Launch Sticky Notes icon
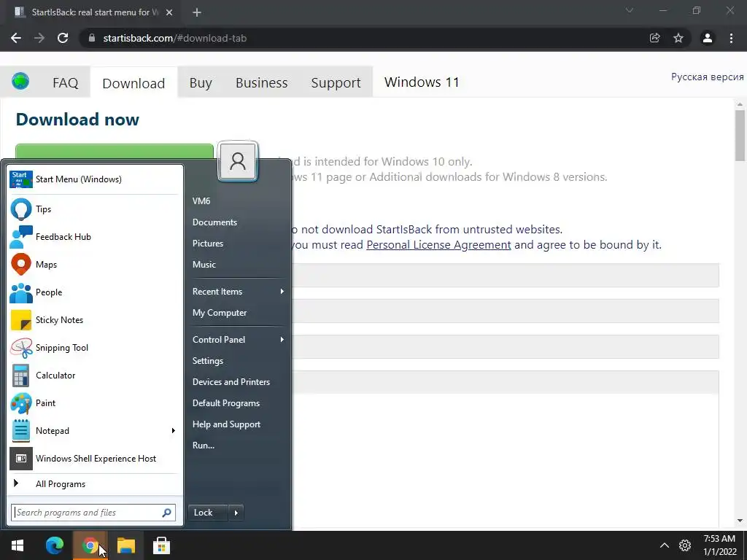This screenshot has height=560, width=747. pos(21,320)
